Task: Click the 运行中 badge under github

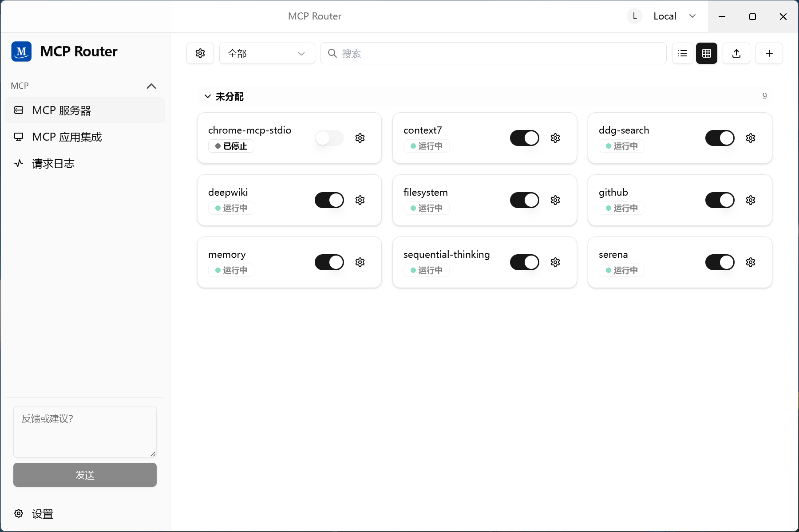Action: pyautogui.click(x=621, y=208)
